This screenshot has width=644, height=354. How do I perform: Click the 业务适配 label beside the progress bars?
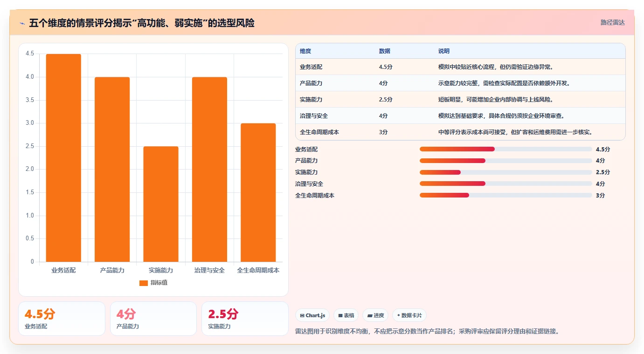pyautogui.click(x=306, y=150)
